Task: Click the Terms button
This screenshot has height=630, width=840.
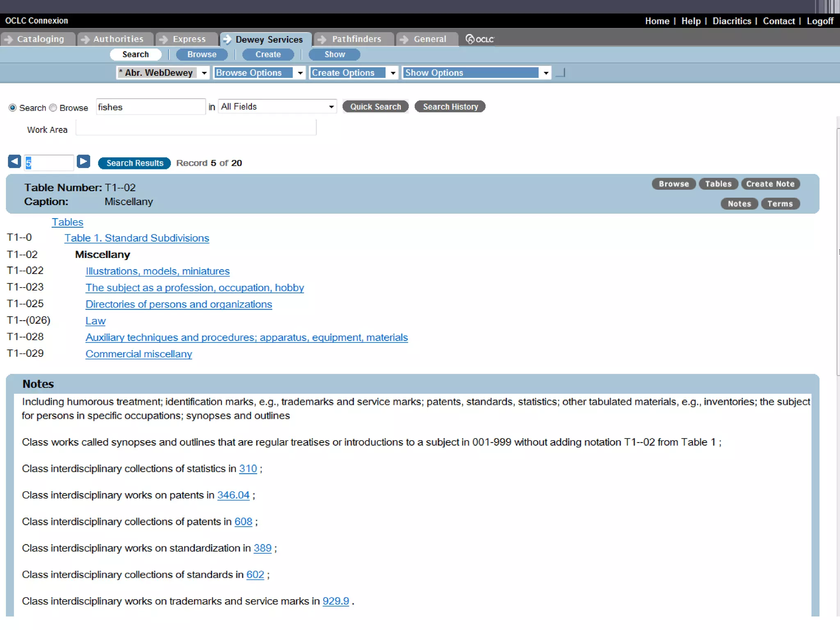Action: [x=780, y=204]
